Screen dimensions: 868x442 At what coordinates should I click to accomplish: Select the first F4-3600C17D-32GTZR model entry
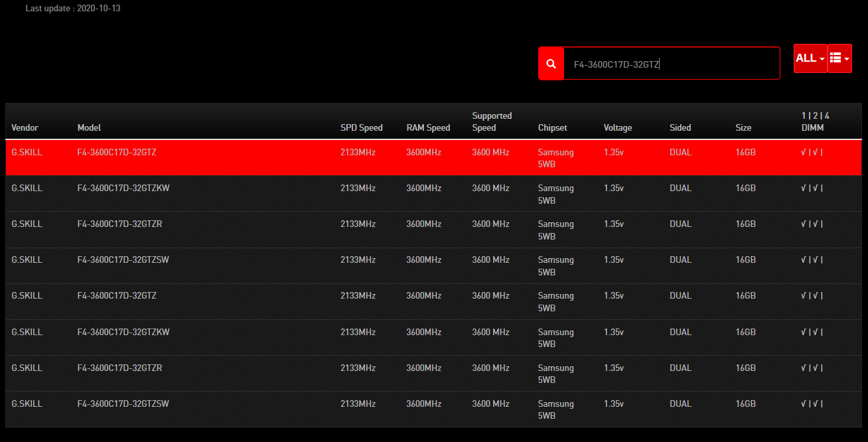119,224
